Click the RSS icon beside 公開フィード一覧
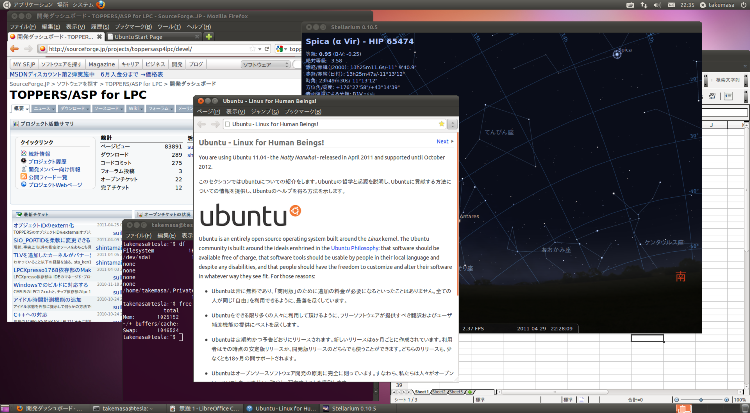Screen dimensions: 750x413 click(23, 177)
